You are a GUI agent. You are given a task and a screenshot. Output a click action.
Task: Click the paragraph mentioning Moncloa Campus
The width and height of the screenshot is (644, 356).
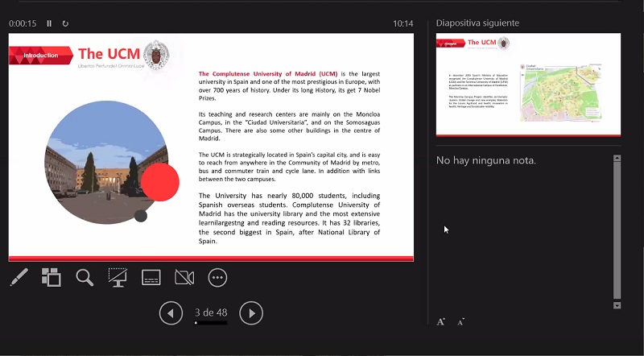(289, 126)
